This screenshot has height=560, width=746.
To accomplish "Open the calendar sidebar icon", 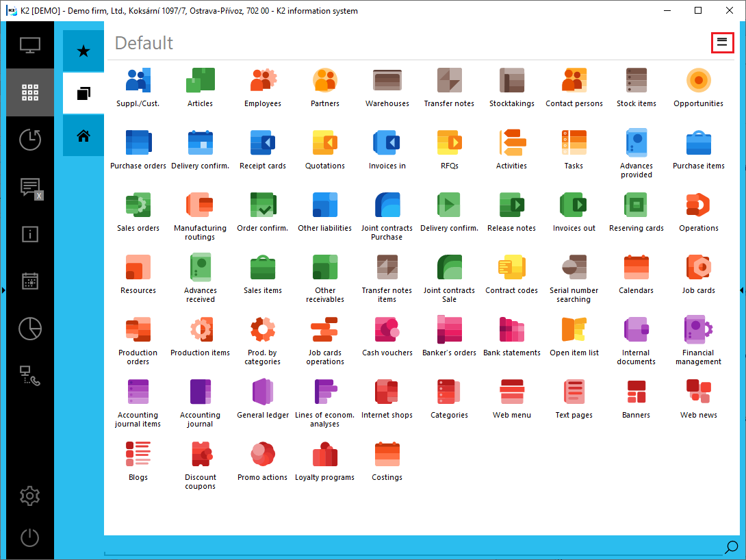I will [30, 281].
